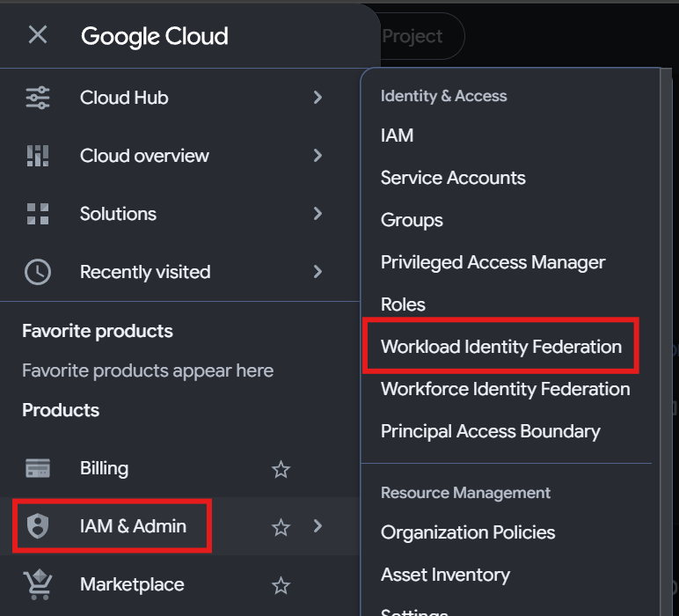
Task: Expand the Solutions submenu arrow
Action: coord(318,213)
